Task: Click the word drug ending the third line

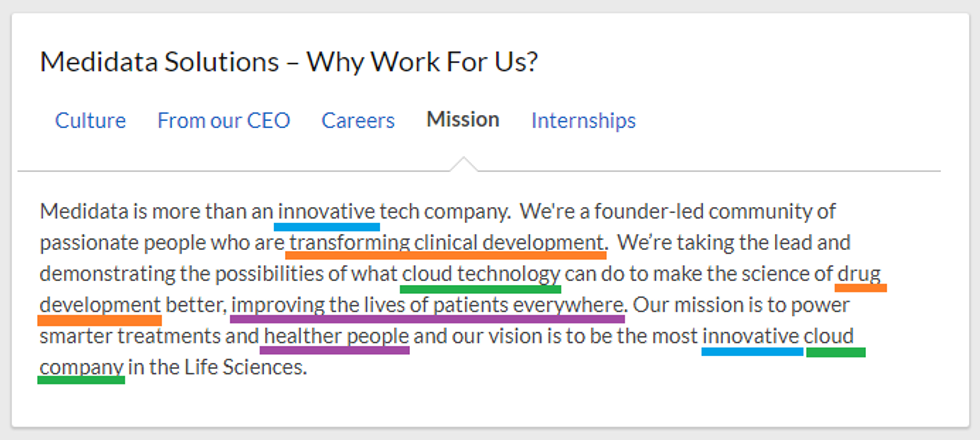Action: tap(859, 274)
